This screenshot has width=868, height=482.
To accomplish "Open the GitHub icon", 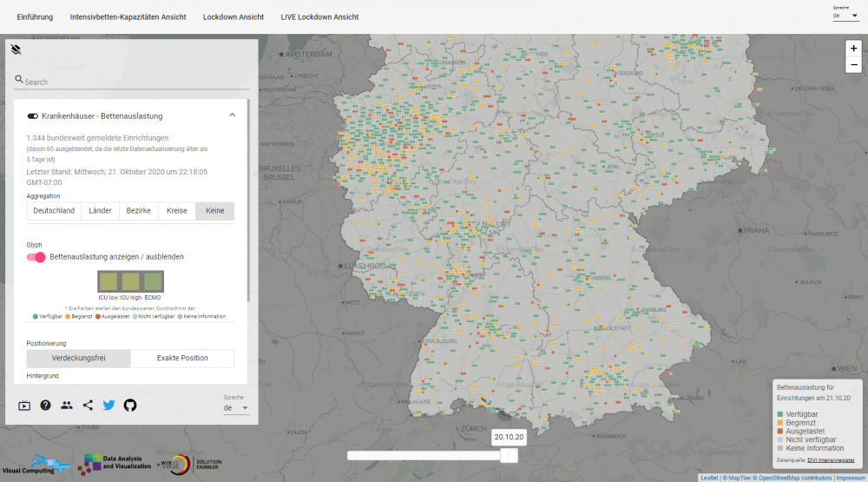I will 130,405.
